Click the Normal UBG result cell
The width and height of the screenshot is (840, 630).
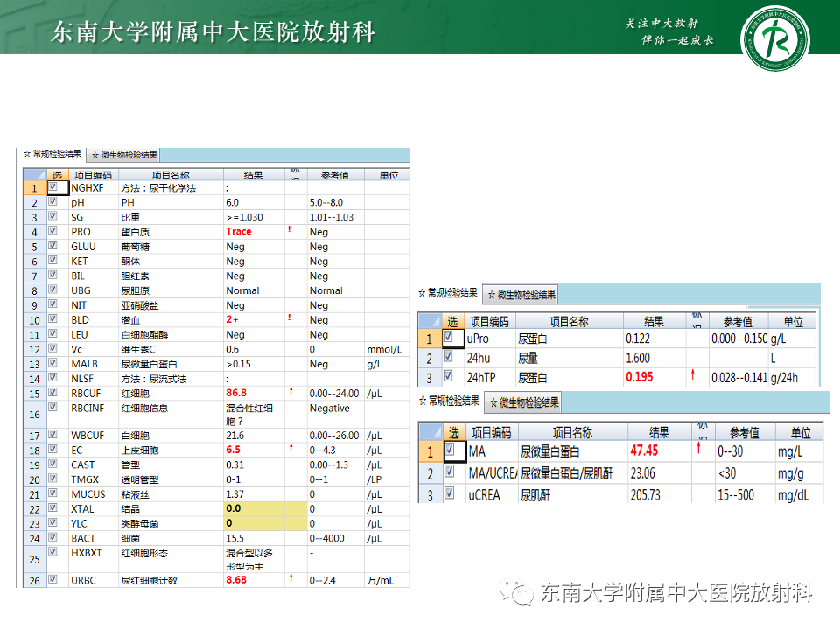click(x=254, y=290)
